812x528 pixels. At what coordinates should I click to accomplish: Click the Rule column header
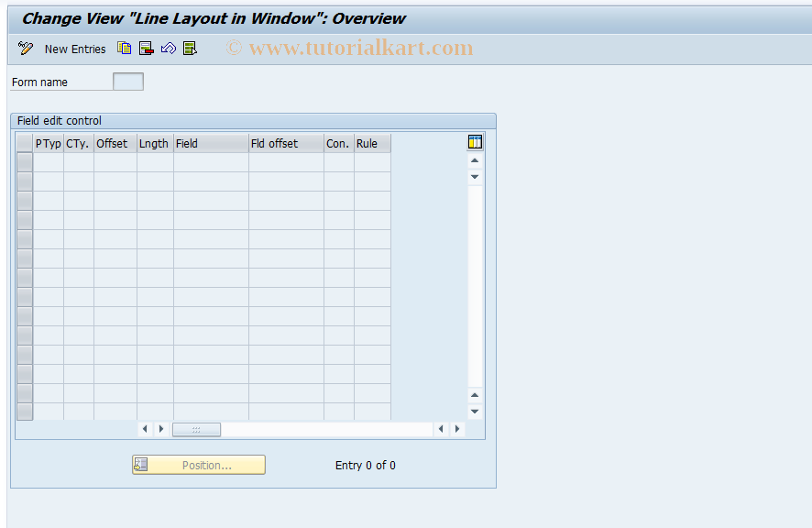pos(372,144)
